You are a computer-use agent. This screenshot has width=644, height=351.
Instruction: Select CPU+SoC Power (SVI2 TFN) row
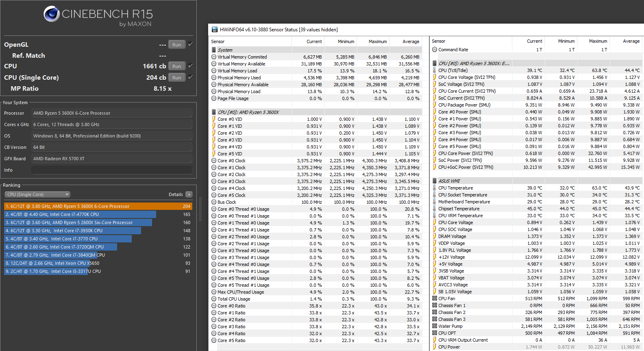pos(536,167)
